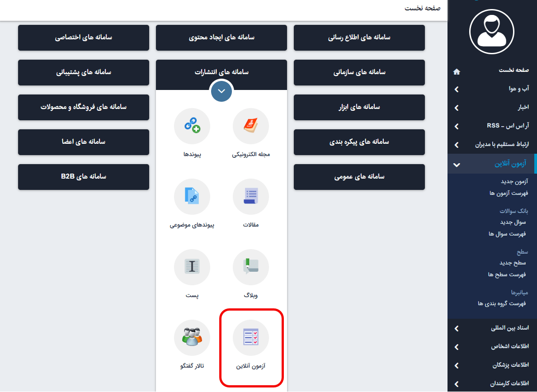Open the وبلاگ (weblog) icon
Viewport: 537px width, 392px height.
250,267
